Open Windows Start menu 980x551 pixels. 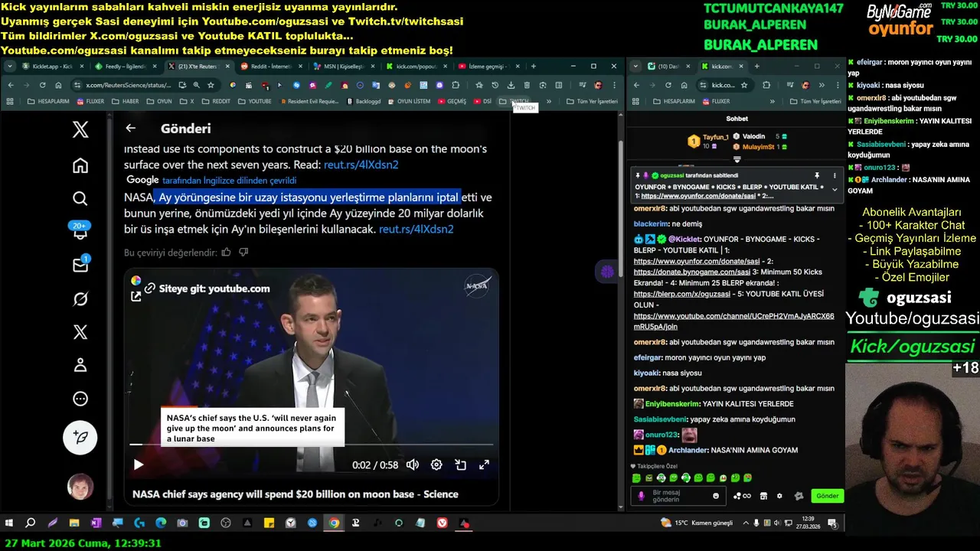click(x=9, y=523)
